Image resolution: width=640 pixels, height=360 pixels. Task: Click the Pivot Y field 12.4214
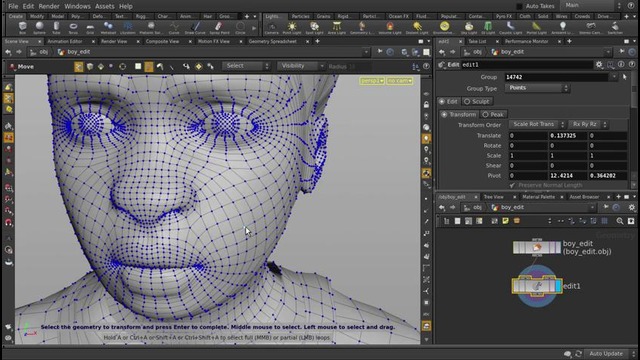coord(567,176)
